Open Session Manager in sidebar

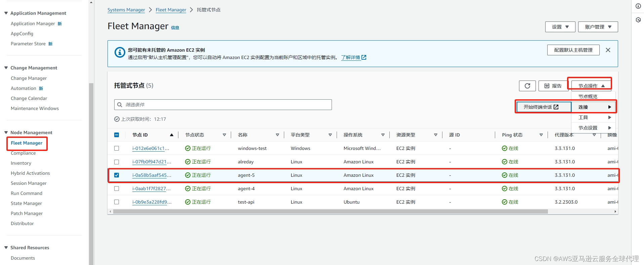tap(29, 183)
